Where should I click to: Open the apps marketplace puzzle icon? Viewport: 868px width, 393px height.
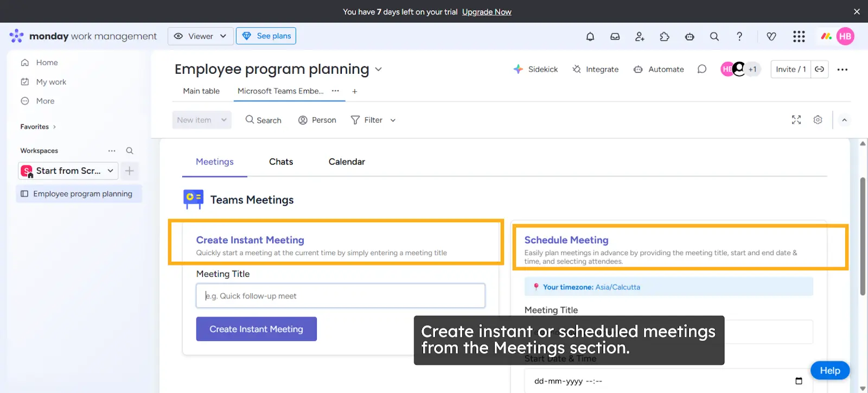(664, 36)
